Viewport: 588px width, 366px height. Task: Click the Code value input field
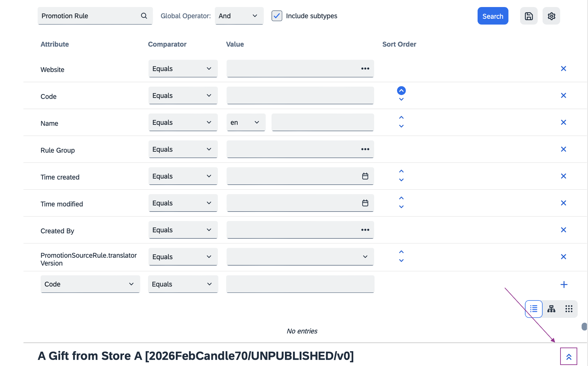tap(300, 96)
